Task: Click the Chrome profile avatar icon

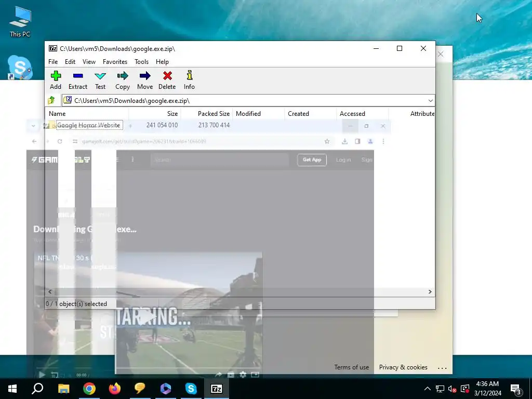Action: [x=370, y=141]
